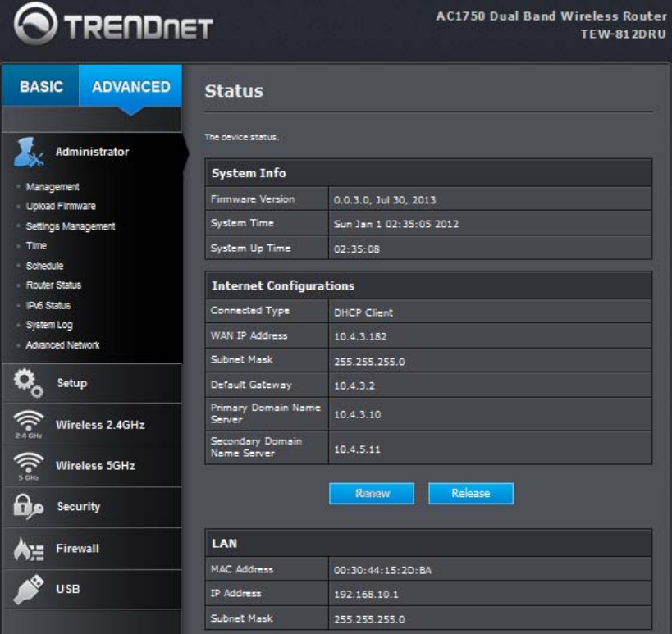
Task: Select LAN IP address 192.168.10.1
Action: [366, 595]
